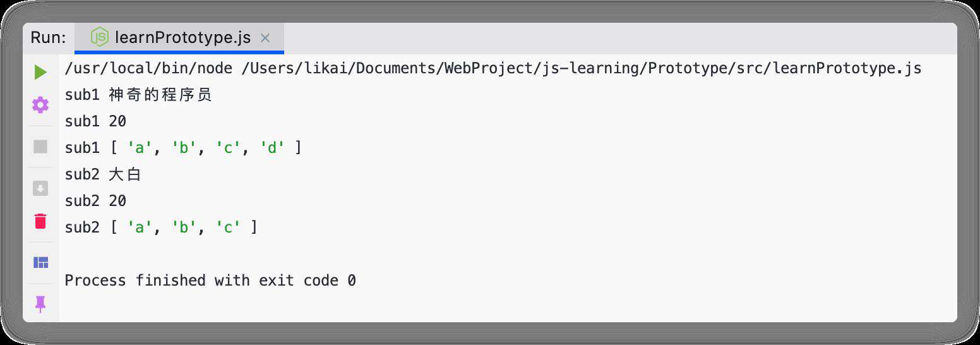This screenshot has height=345, width=980.
Task: Click the restore layout icon
Action: point(40,262)
